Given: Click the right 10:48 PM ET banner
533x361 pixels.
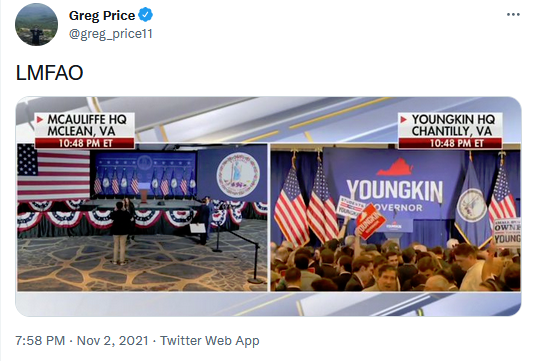Looking at the screenshot, I should click(450, 143).
